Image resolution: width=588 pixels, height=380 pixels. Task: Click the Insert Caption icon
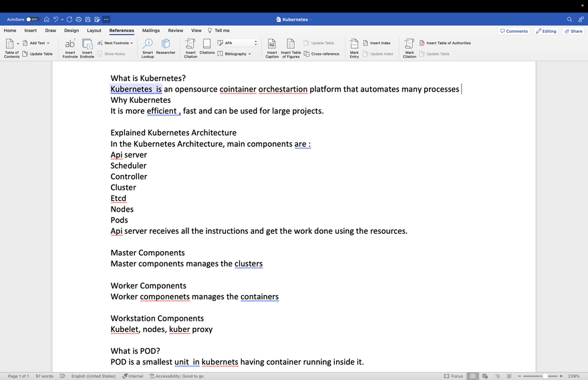click(x=272, y=44)
